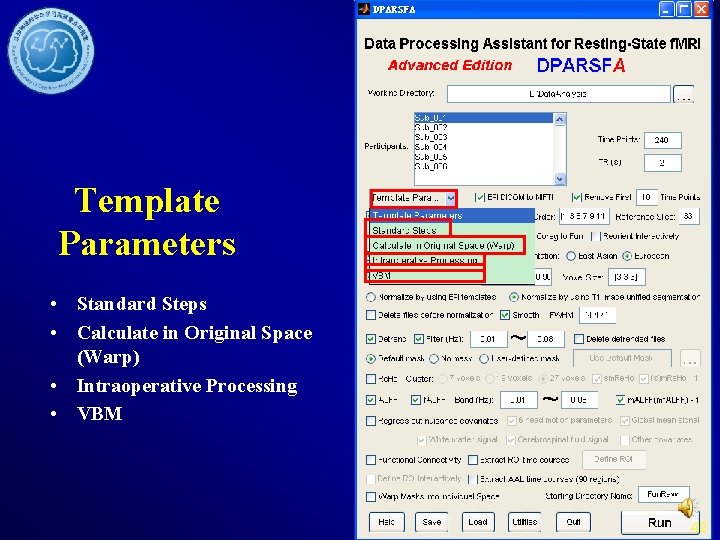
Task: Toggle extract ROI time courses checkbox
Action: (x=473, y=460)
